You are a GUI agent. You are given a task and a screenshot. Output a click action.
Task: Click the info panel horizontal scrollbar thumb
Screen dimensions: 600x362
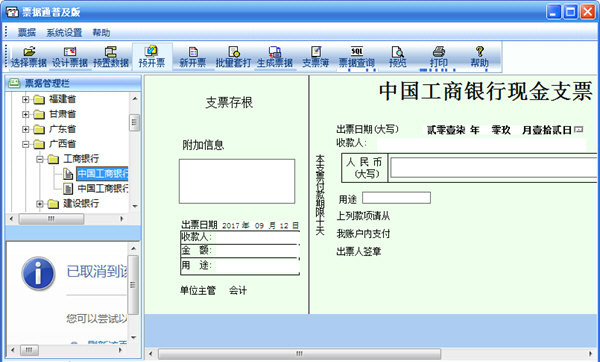coord(29,350)
